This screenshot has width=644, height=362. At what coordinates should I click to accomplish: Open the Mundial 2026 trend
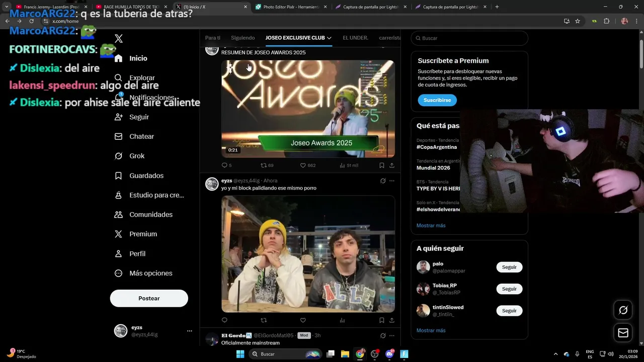[433, 168]
